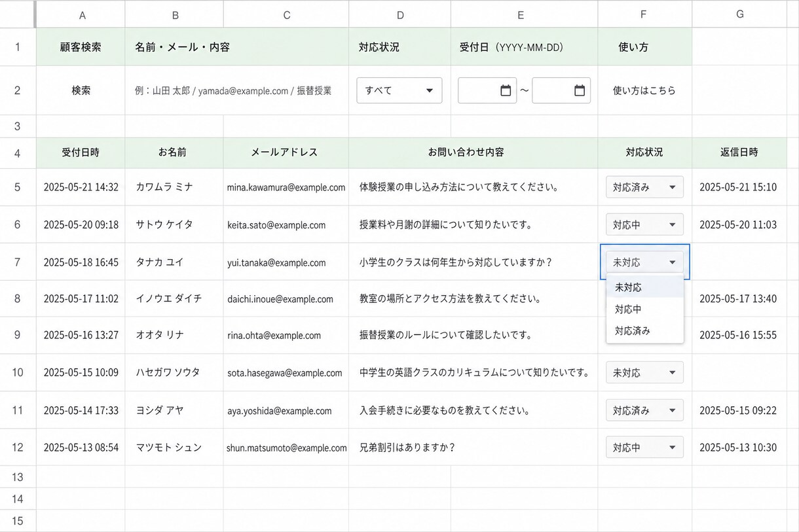Select column A header

click(81, 14)
